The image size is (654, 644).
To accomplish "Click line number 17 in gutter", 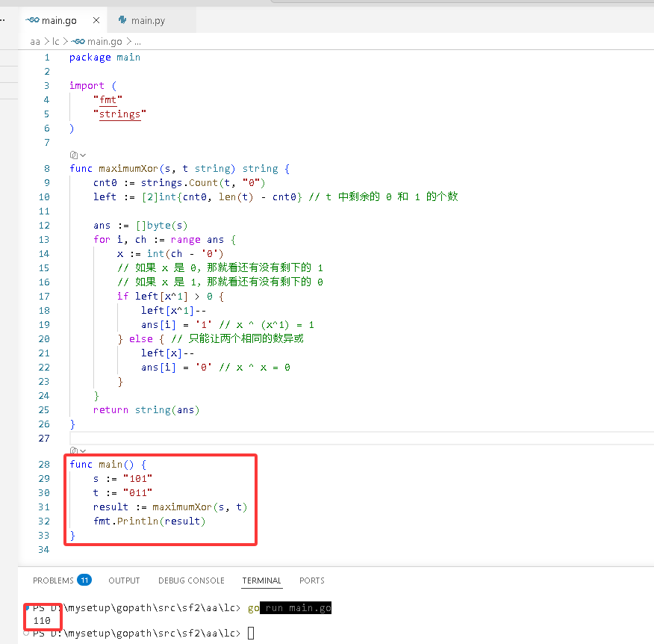I will point(44,297).
